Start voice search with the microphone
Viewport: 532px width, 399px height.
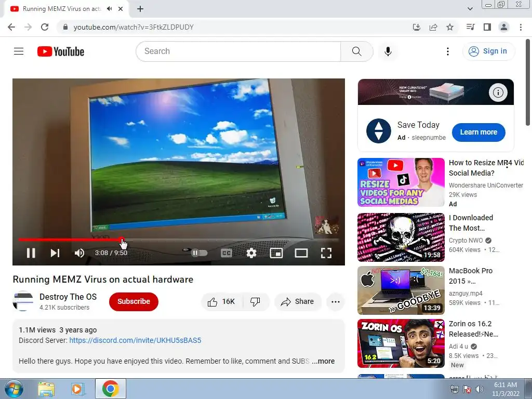pos(388,51)
